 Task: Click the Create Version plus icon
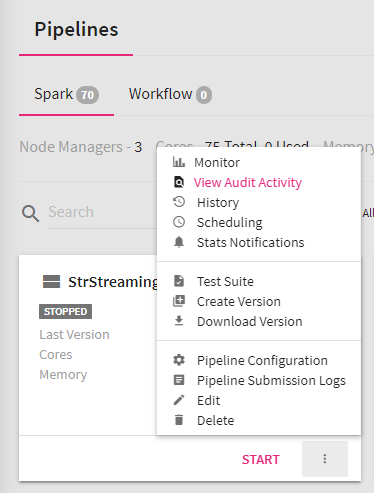pos(179,301)
